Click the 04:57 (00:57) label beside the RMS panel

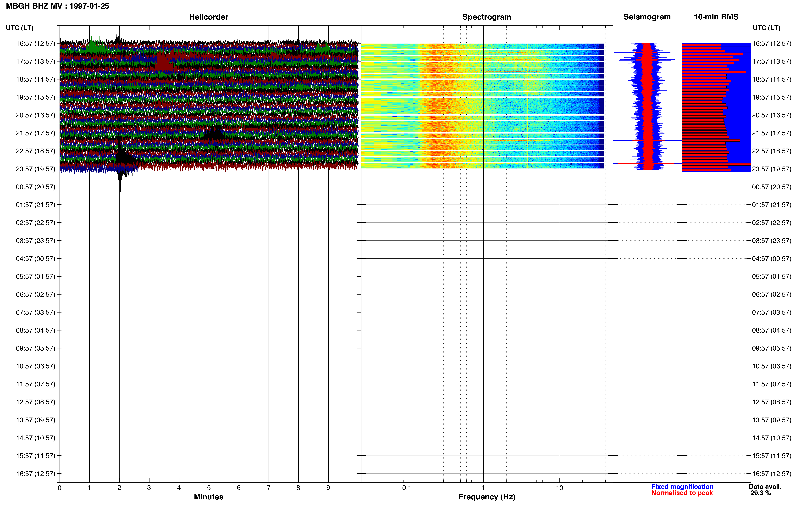772,259
